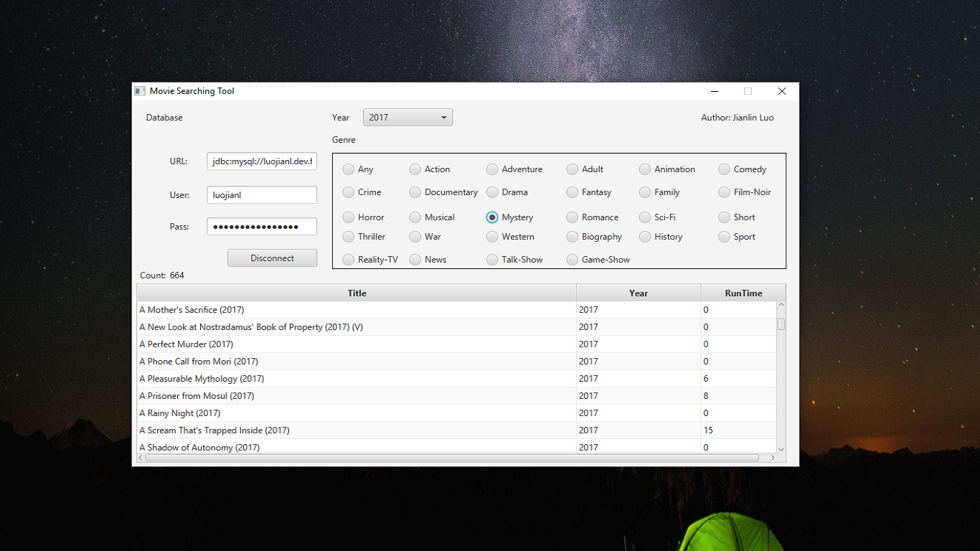The height and width of the screenshot is (551, 980).
Task: Sort table by the Title column header
Action: pos(357,293)
